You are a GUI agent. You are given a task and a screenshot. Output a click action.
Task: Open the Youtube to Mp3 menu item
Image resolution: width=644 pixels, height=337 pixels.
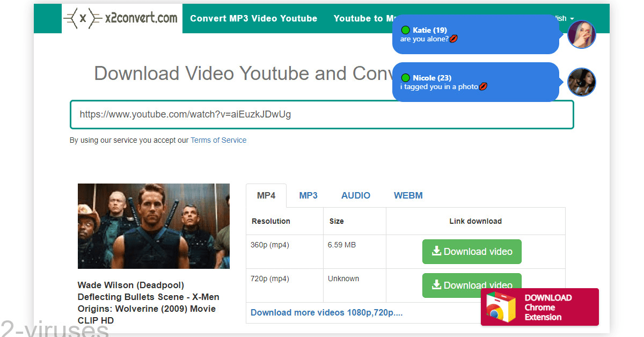pyautogui.click(x=365, y=18)
